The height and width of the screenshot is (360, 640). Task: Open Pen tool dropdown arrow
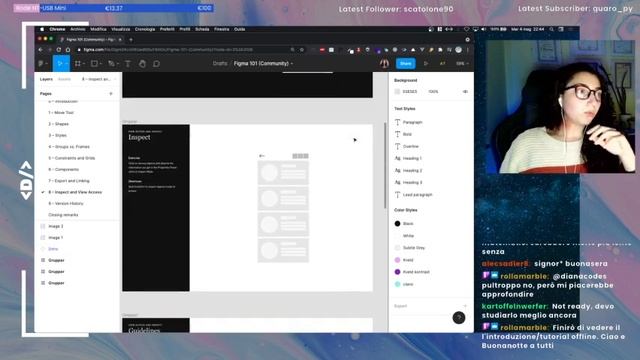coord(118,64)
